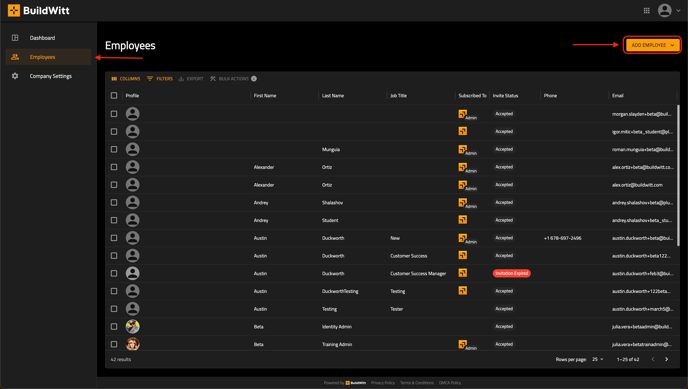Open the Privacy Policy link
The image size is (688, 389).
point(383,383)
